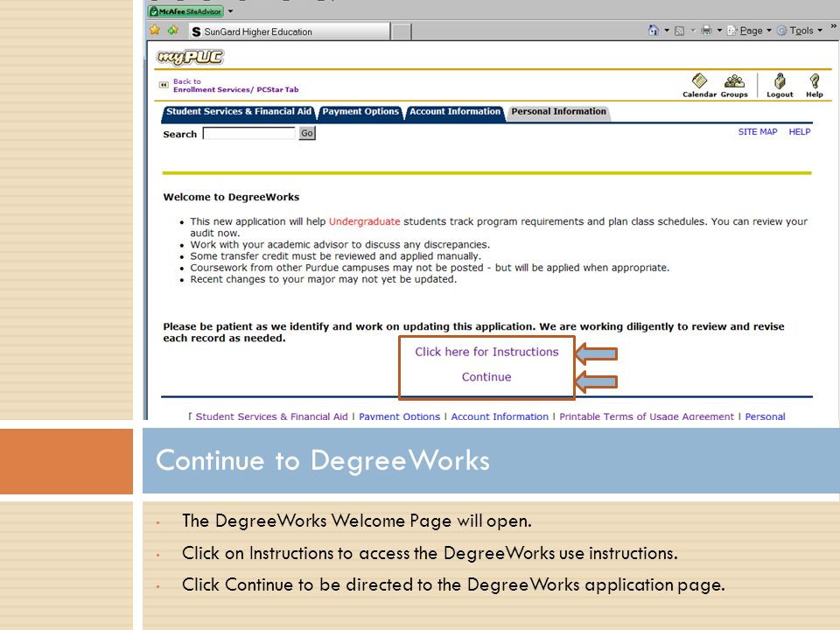Click the McAfee SiteAdvisor button

(185, 10)
